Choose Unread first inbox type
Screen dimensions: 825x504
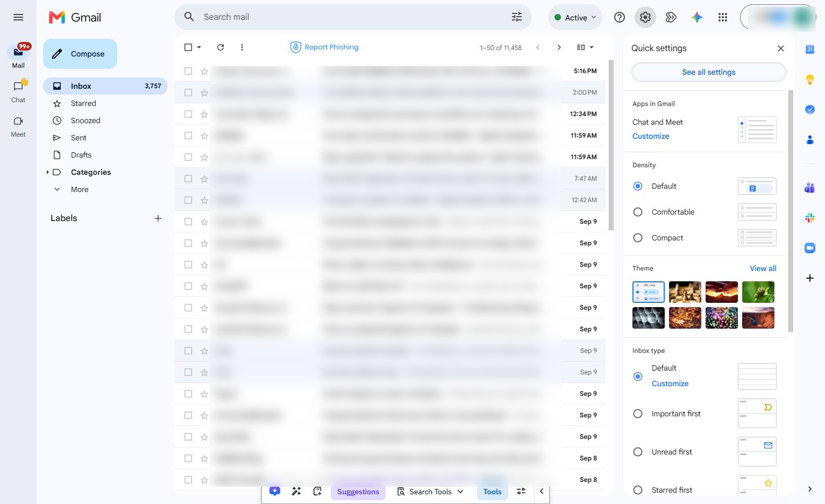click(638, 452)
